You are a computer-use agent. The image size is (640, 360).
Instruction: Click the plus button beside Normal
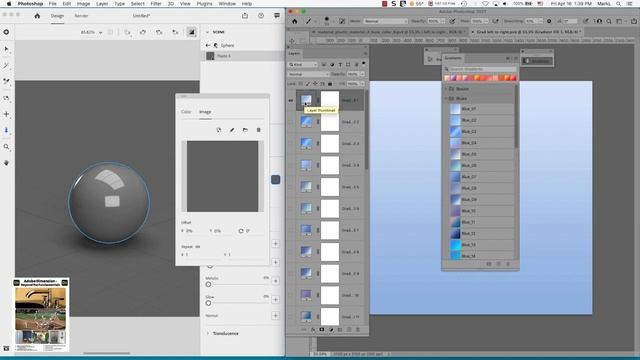(x=276, y=316)
